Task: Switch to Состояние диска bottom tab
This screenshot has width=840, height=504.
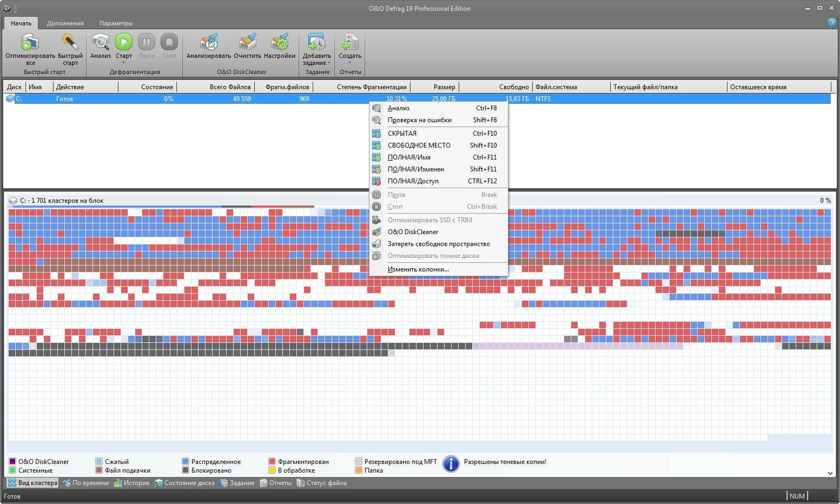Action: tap(184, 483)
